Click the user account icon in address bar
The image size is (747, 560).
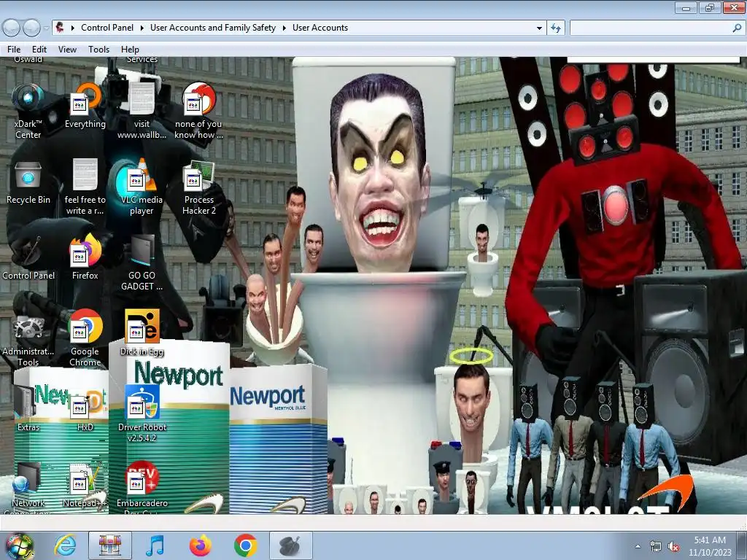coord(60,27)
